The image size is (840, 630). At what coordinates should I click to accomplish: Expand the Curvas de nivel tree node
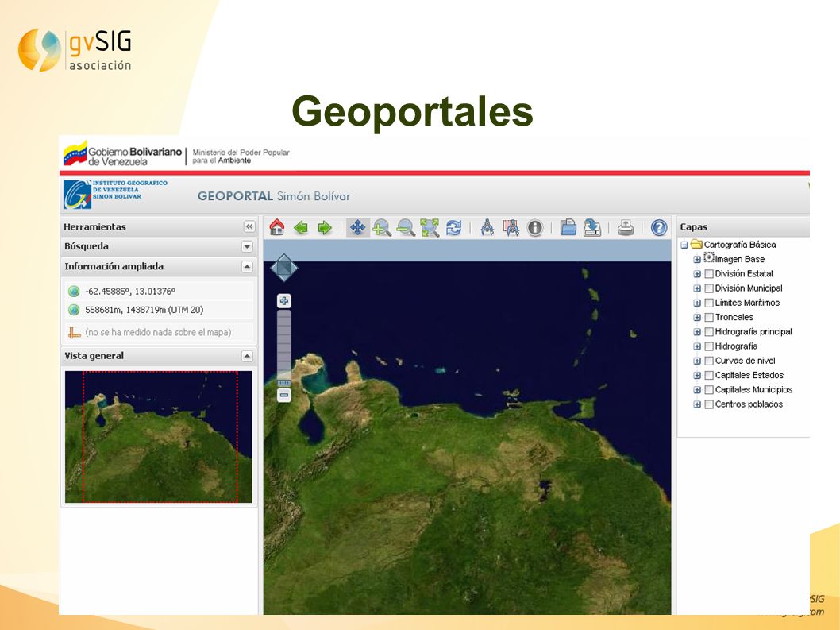coord(697,361)
